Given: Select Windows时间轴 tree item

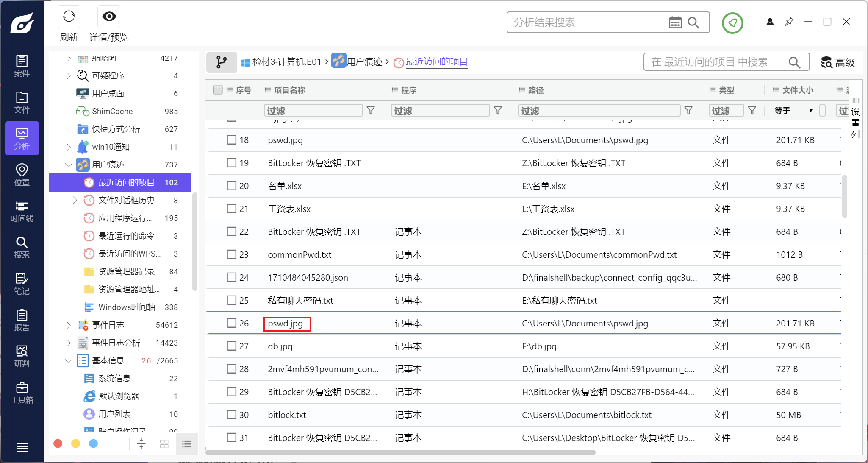Looking at the screenshot, I should coord(120,307).
